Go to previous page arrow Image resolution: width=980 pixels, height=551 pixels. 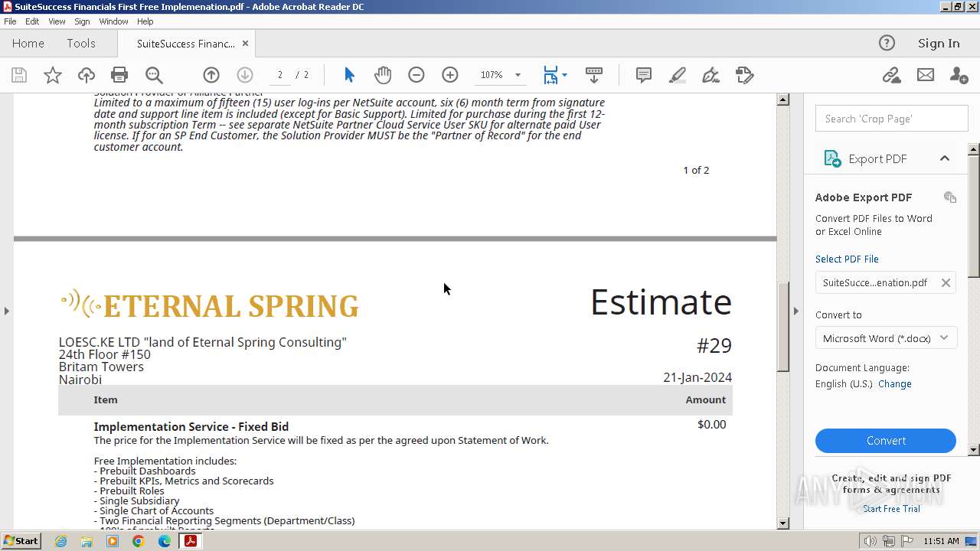point(211,75)
